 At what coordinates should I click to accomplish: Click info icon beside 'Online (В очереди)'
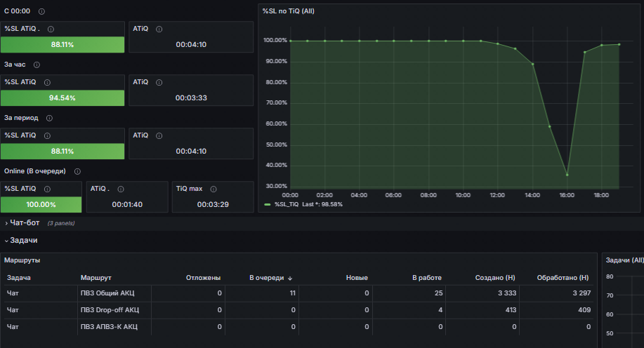tap(77, 171)
